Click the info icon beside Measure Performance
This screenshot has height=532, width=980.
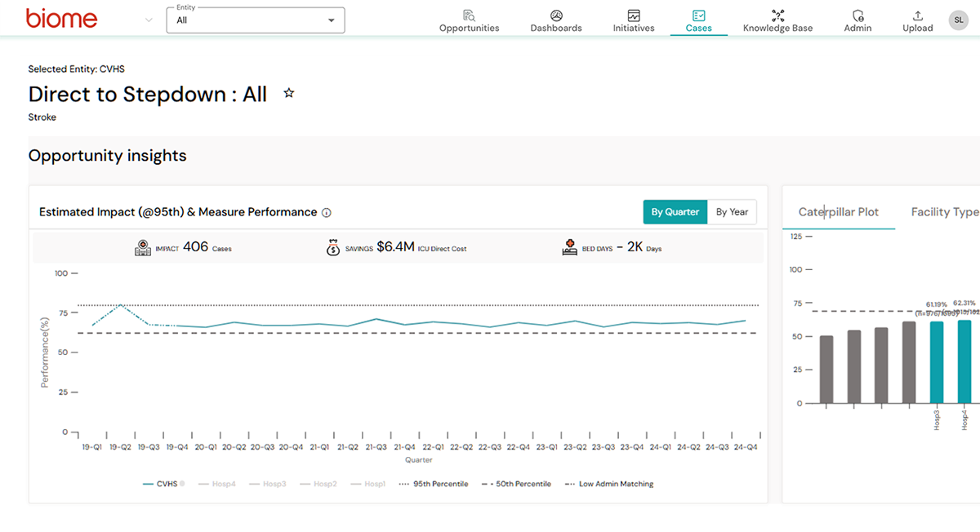point(327,213)
